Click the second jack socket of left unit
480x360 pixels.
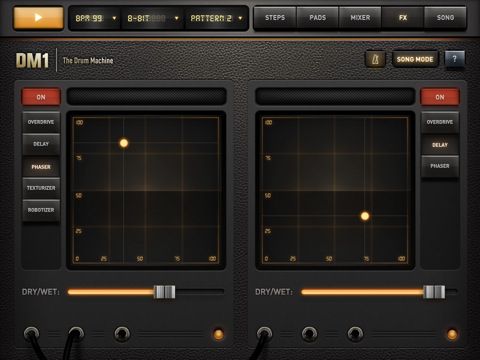pos(76,333)
